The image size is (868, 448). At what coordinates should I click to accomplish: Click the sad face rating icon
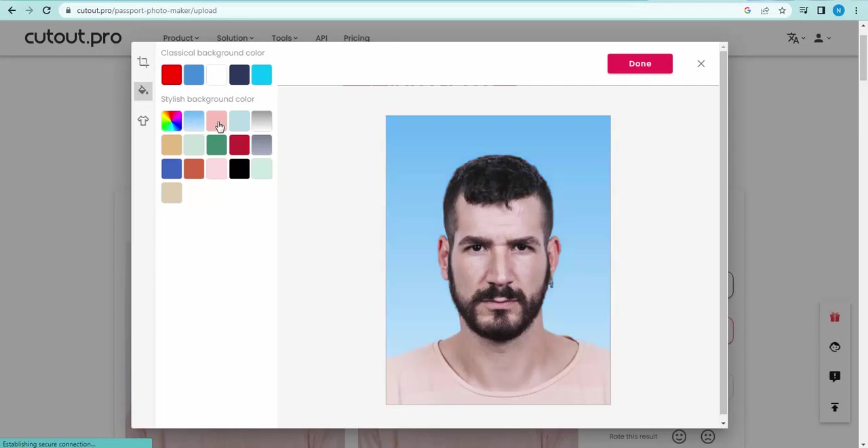[x=707, y=436]
